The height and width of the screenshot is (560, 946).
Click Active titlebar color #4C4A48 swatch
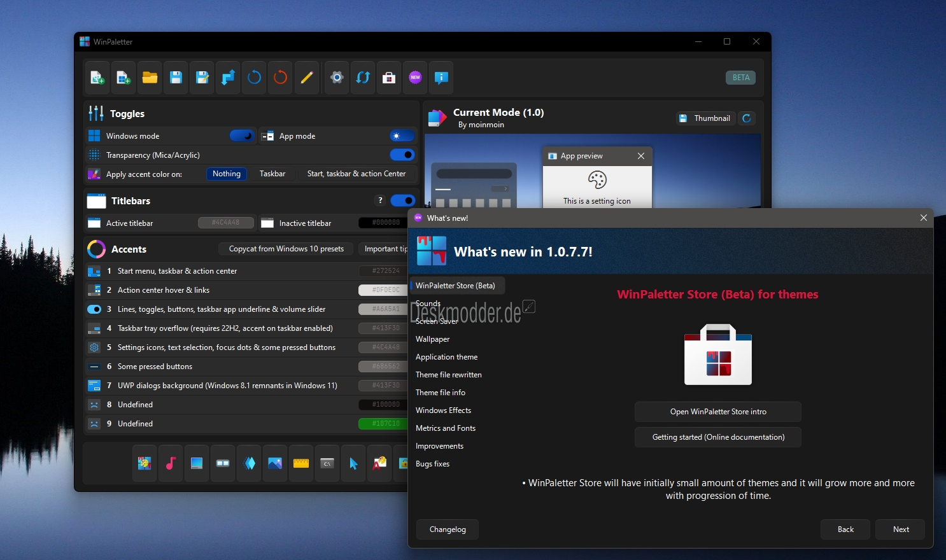pyautogui.click(x=226, y=223)
